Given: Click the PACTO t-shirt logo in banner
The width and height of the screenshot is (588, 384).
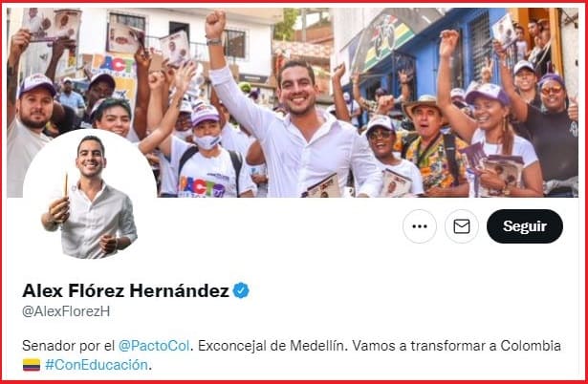Looking at the screenshot, I should point(202,186).
